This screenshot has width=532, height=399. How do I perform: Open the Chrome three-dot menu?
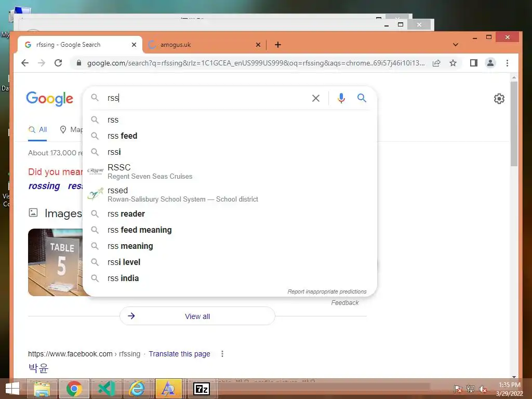(507, 63)
